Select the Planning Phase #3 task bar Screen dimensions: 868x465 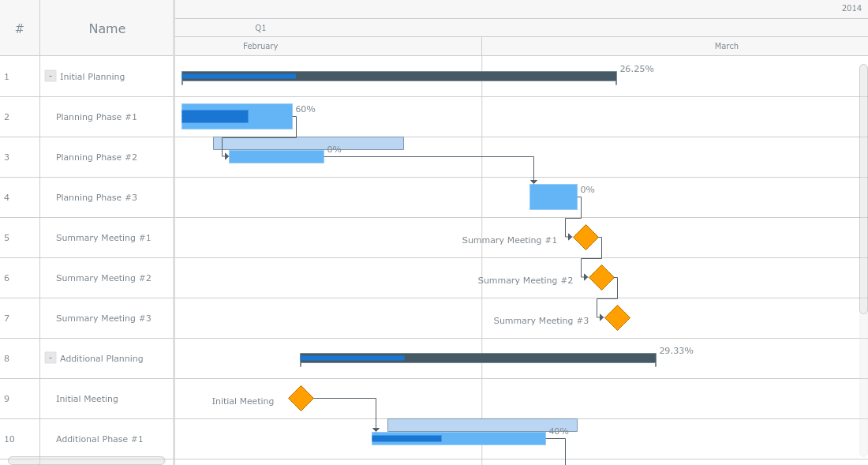coord(553,197)
